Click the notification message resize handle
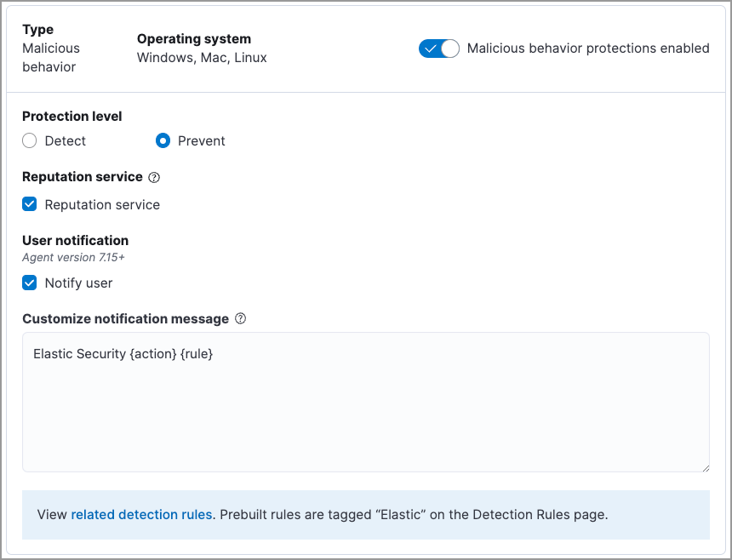Screen dimensions: 732x560 tap(705, 469)
